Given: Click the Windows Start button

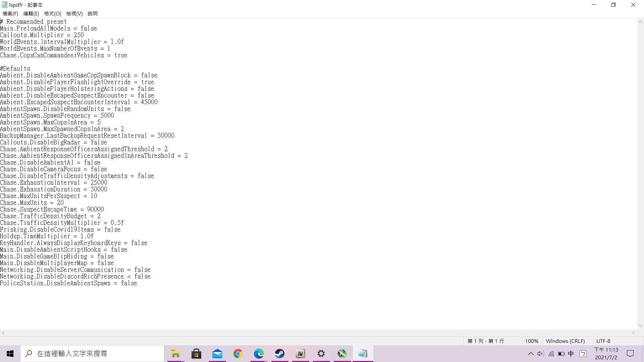Looking at the screenshot, I should [x=10, y=354].
